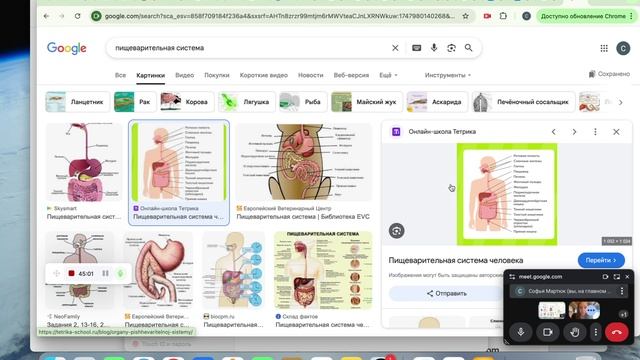The width and height of the screenshot is (640, 360).
Task: Open the Google account avatar
Action: pos(623,48)
